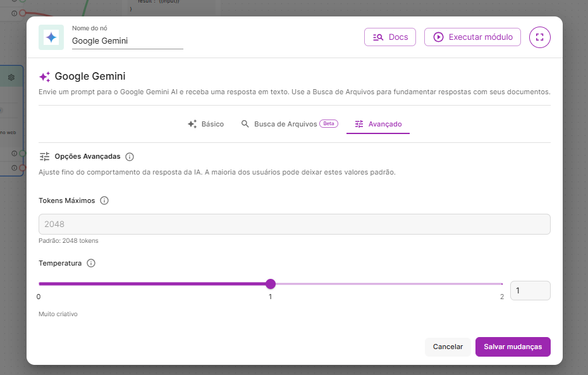
Task: Click Salvar mudanças
Action: click(x=513, y=347)
